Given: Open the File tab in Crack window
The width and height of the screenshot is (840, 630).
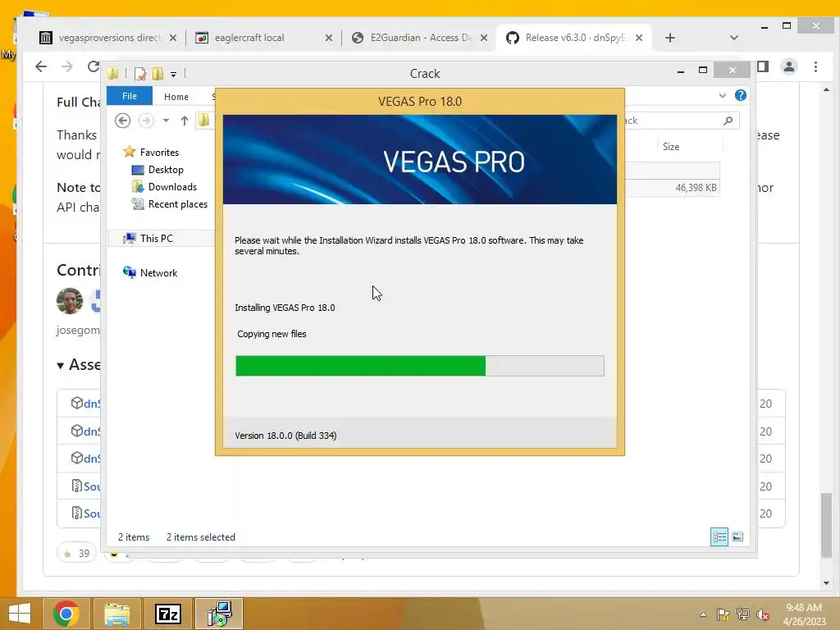Looking at the screenshot, I should pyautogui.click(x=130, y=96).
